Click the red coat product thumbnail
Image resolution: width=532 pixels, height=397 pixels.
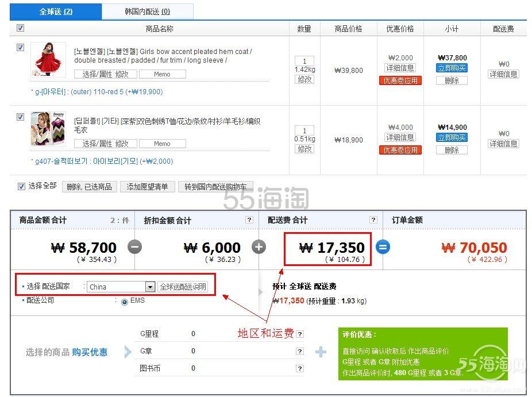pyautogui.click(x=48, y=60)
